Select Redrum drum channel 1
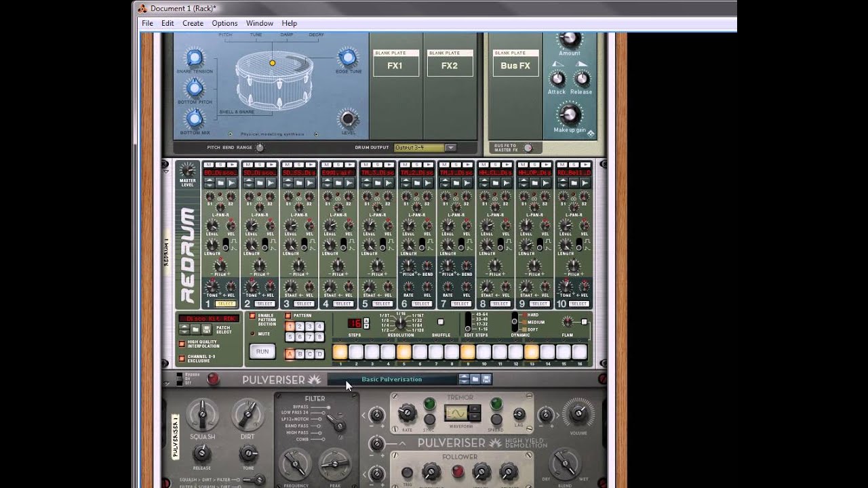Screen dimensions: 868x488 click(226, 304)
